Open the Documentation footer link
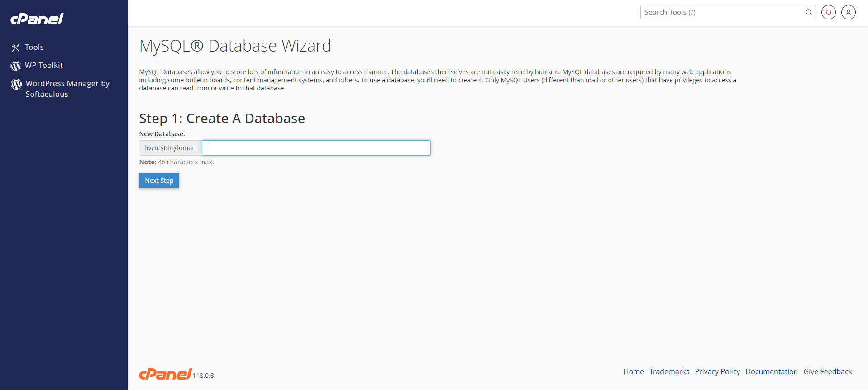The height and width of the screenshot is (390, 868). [x=772, y=371]
